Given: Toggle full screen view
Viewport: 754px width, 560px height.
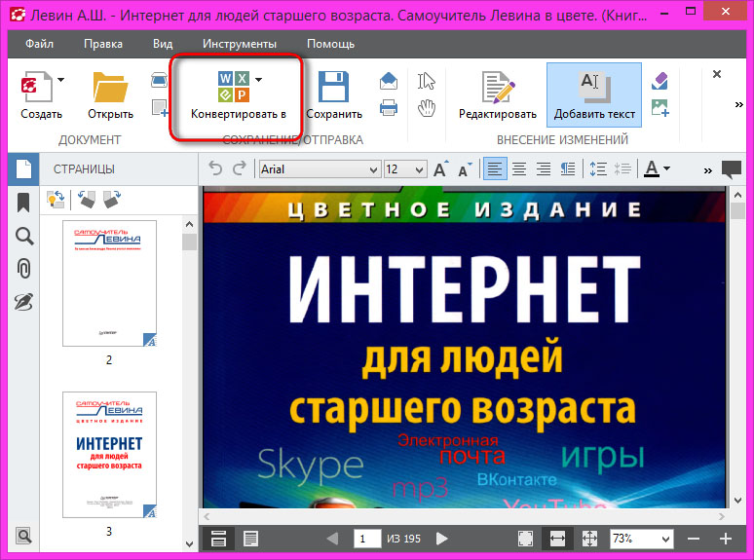Looking at the screenshot, I should point(526,539).
